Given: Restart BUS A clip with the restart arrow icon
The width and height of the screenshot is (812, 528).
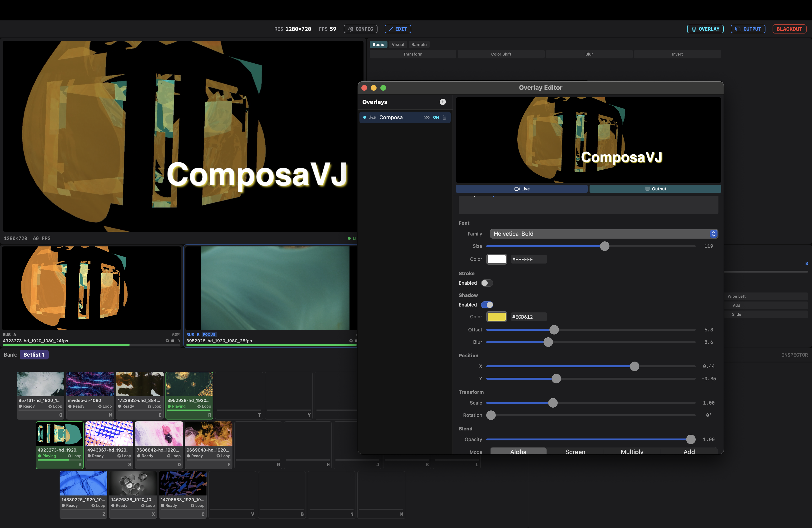Looking at the screenshot, I should click(178, 341).
